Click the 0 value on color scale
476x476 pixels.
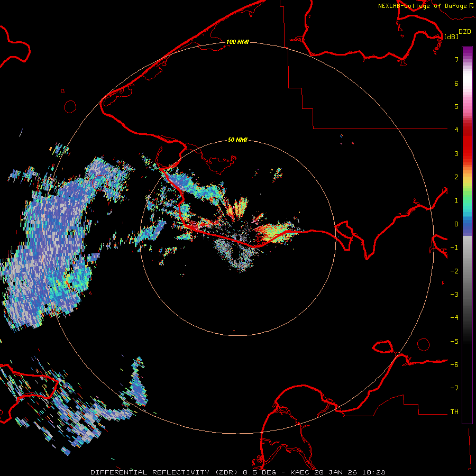click(456, 224)
